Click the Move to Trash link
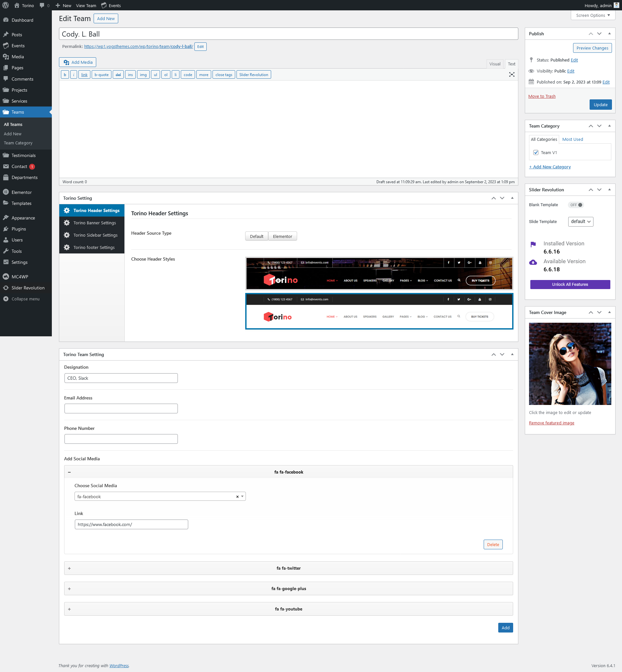 542,96
